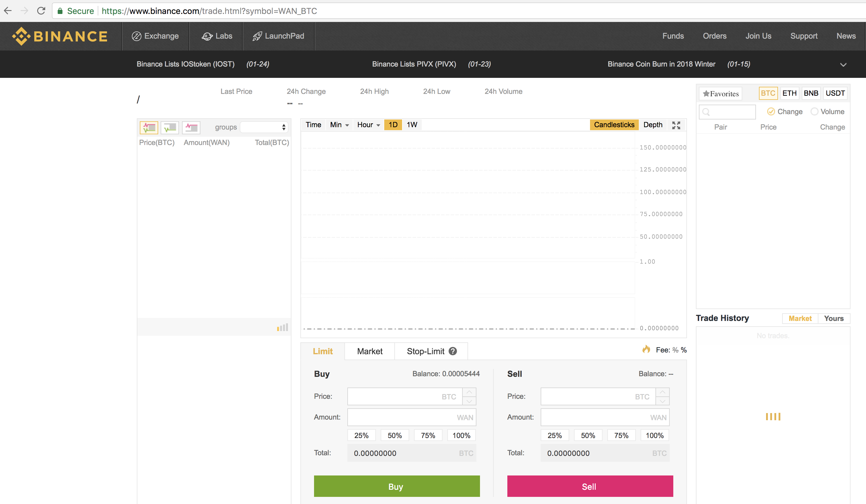
Task: Click the pink Sell button
Action: (590, 486)
